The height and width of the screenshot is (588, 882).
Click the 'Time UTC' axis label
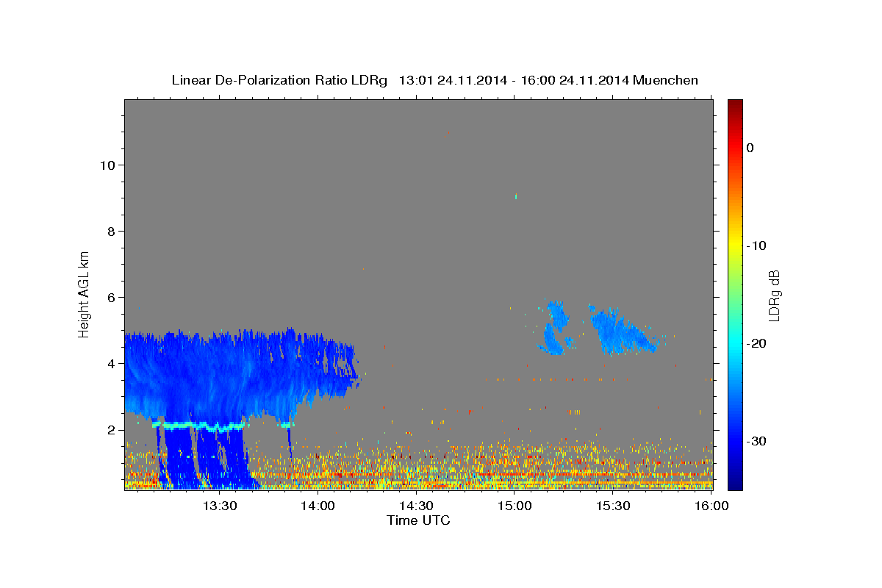(x=418, y=520)
